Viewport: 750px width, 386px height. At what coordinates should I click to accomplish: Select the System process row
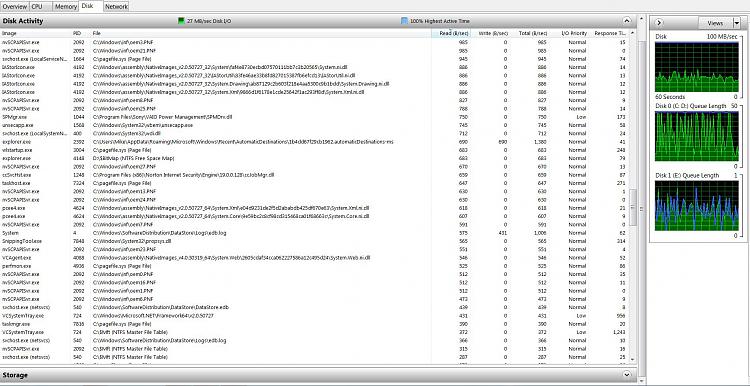[315, 233]
